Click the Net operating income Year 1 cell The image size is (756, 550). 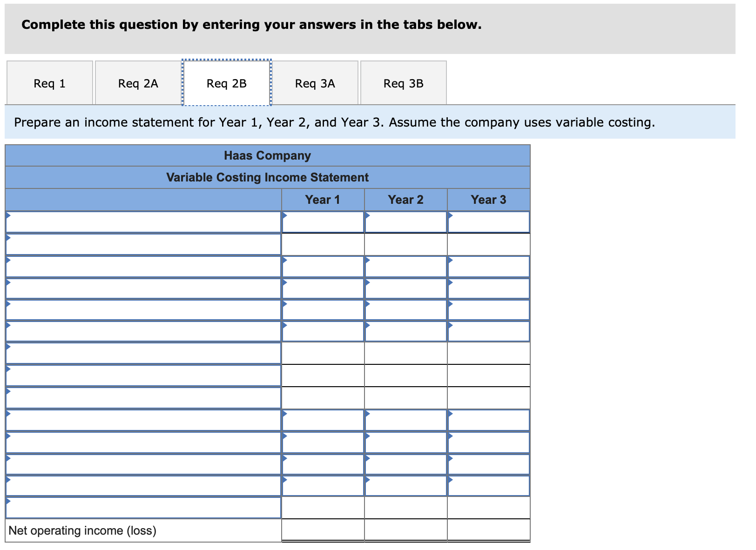(324, 530)
